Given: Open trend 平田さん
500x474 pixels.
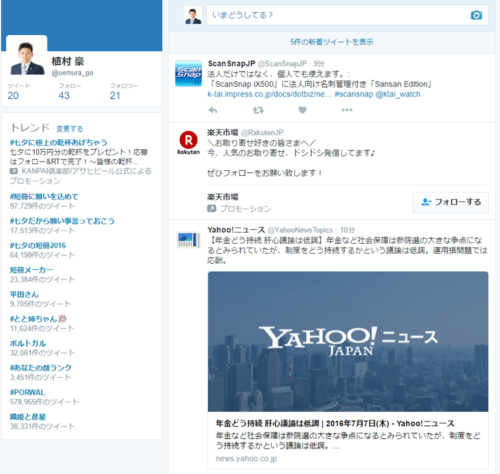Looking at the screenshot, I should pyautogui.click(x=24, y=294).
